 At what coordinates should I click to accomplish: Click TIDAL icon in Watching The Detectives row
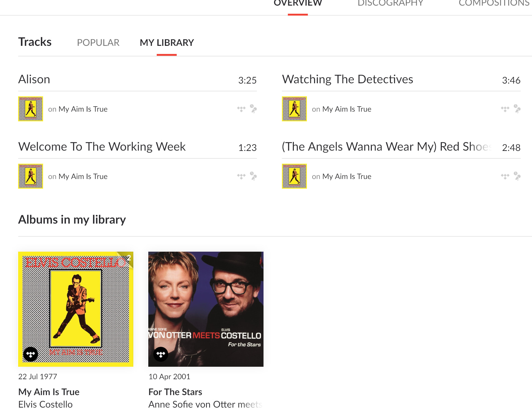505,109
